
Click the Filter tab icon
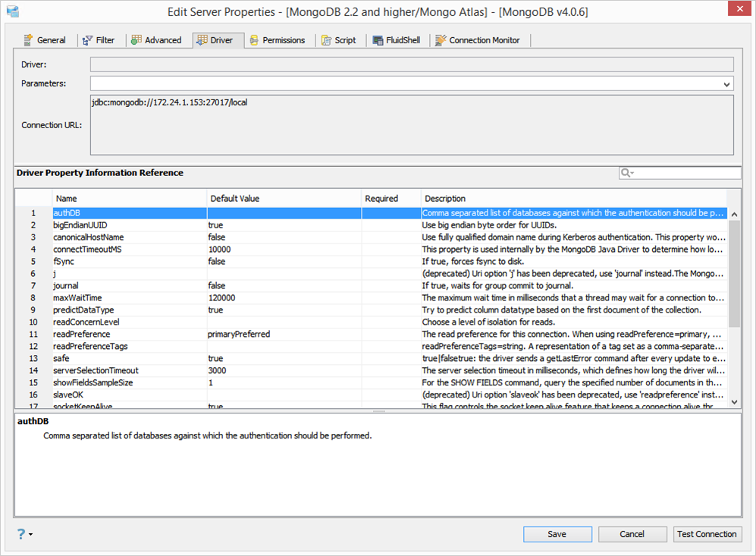click(87, 40)
